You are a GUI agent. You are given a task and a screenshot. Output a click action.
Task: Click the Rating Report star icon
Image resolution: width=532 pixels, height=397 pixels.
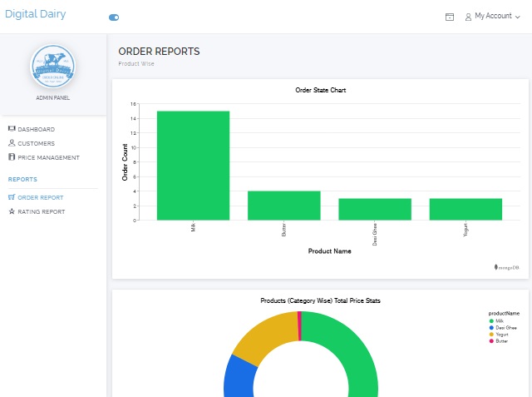tap(12, 211)
